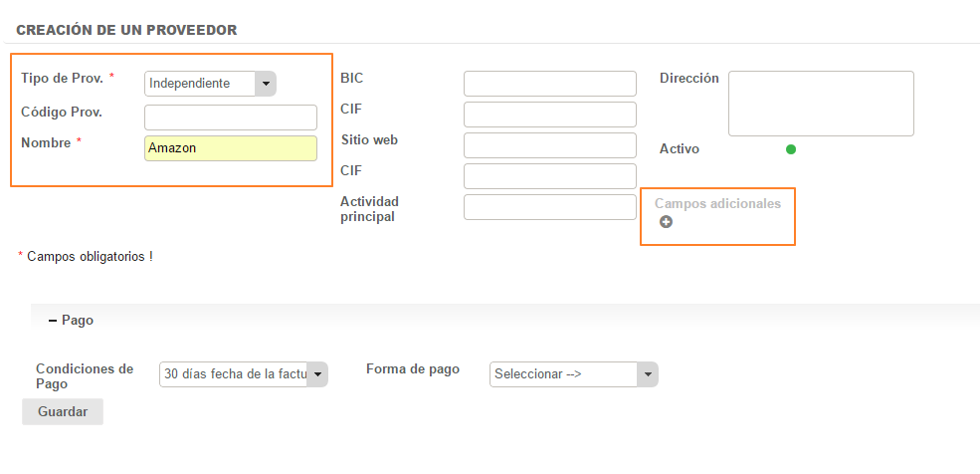
Task: Click the Creación de un proveedor heading
Action: click(x=126, y=30)
